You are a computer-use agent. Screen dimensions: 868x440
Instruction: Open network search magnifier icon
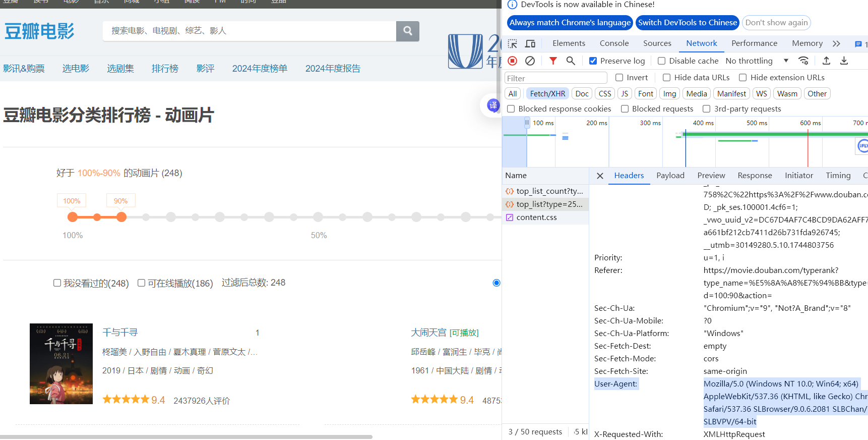click(x=571, y=61)
